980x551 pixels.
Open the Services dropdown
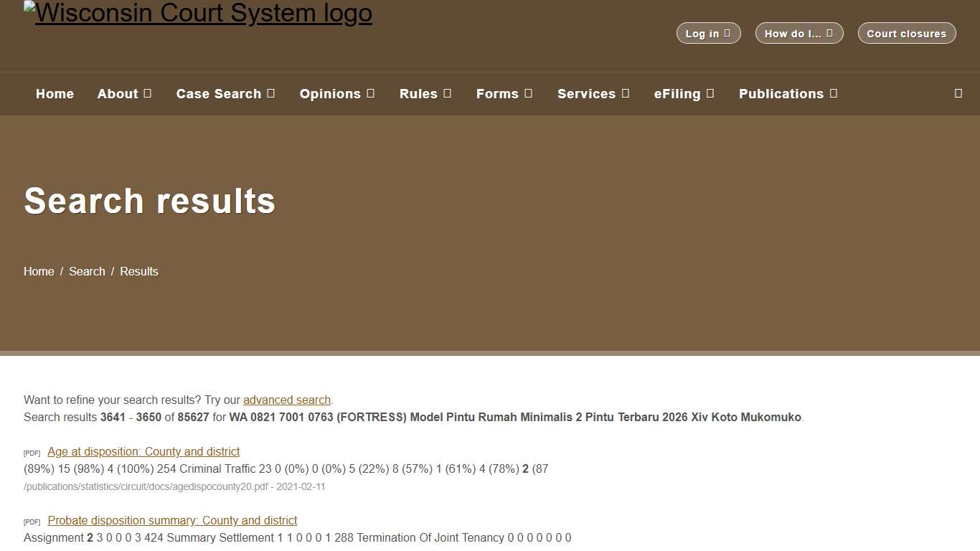[x=593, y=94]
